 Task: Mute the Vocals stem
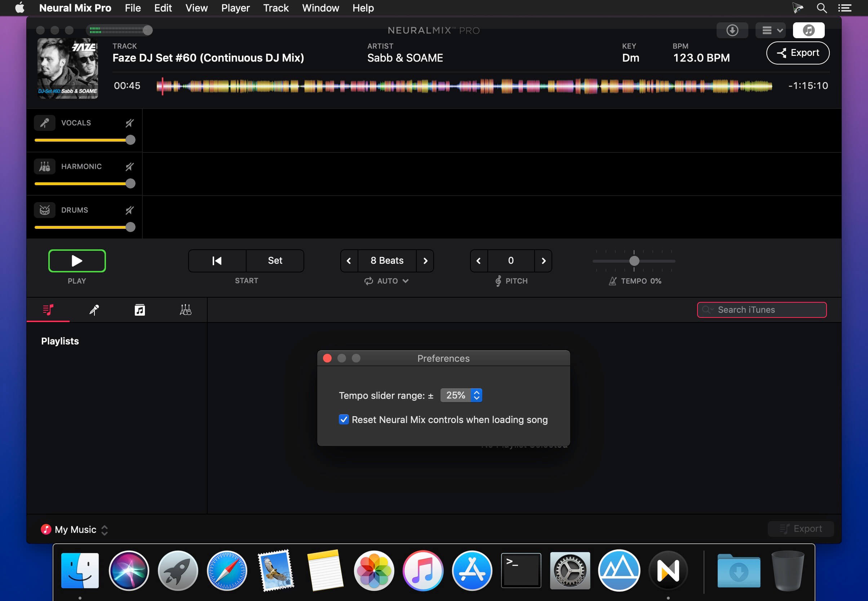click(x=130, y=123)
